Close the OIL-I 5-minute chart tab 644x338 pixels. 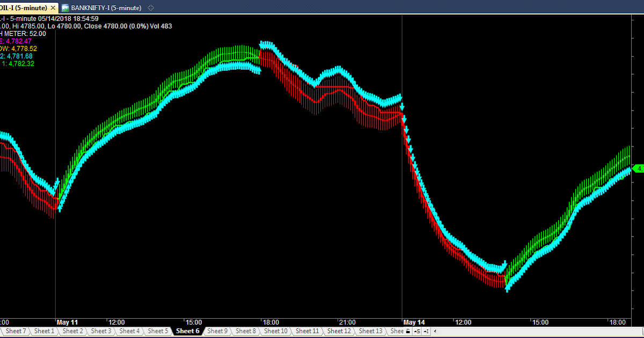pyautogui.click(x=53, y=8)
